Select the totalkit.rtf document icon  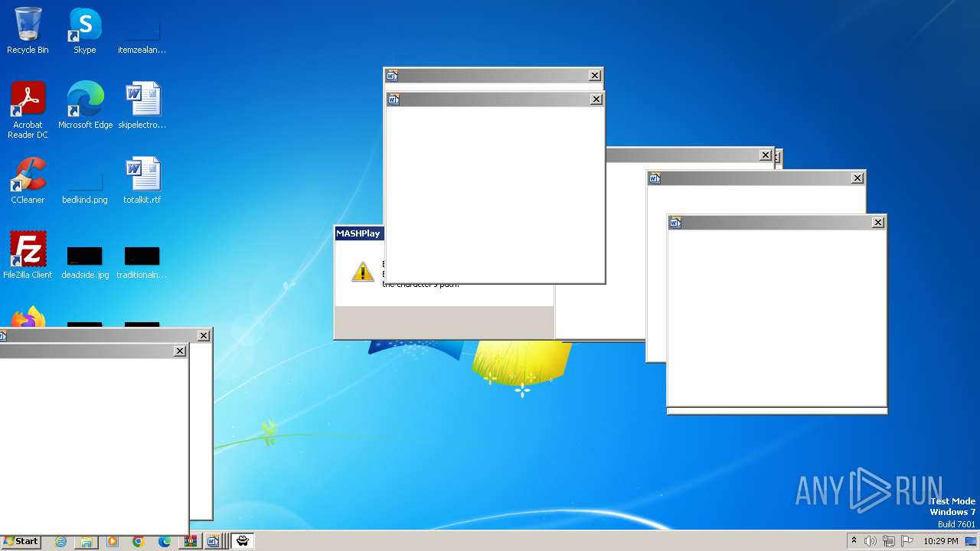pyautogui.click(x=142, y=181)
